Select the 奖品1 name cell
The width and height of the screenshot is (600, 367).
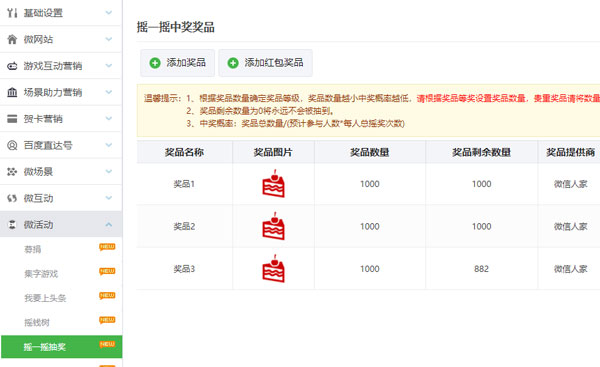[184, 184]
